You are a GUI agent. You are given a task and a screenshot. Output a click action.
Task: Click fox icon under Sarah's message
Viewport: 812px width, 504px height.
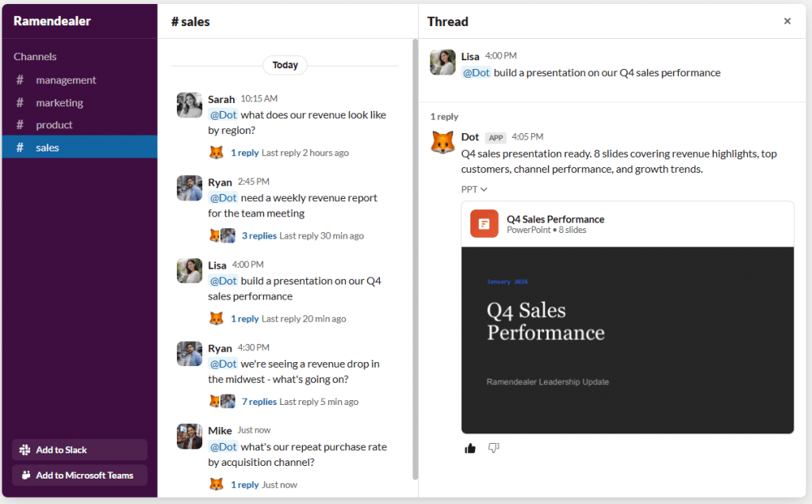pyautogui.click(x=216, y=153)
